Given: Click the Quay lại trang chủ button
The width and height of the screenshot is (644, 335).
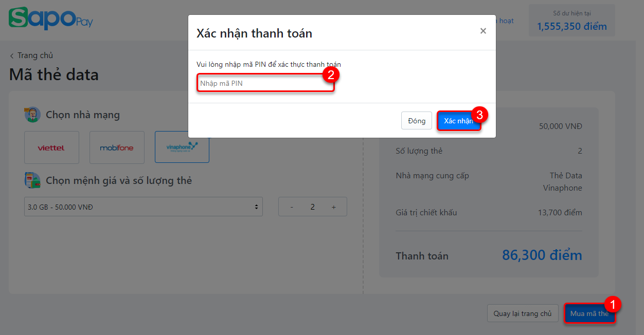Looking at the screenshot, I should tap(523, 313).
